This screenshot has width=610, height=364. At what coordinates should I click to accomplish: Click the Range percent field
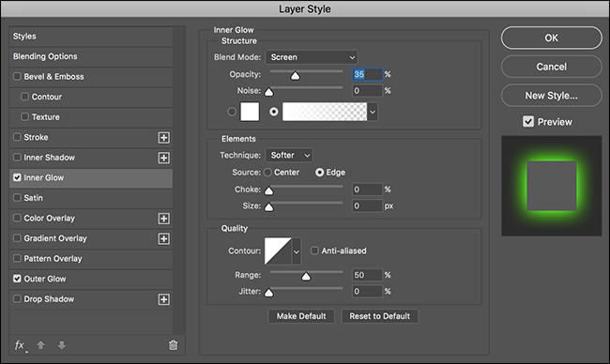tap(368, 275)
